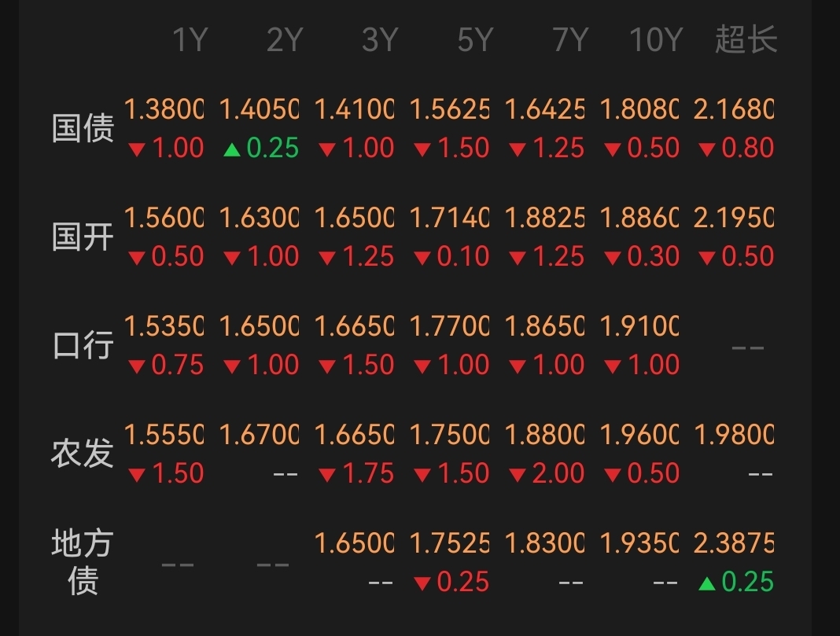Click the 地方债 row label

83,562
